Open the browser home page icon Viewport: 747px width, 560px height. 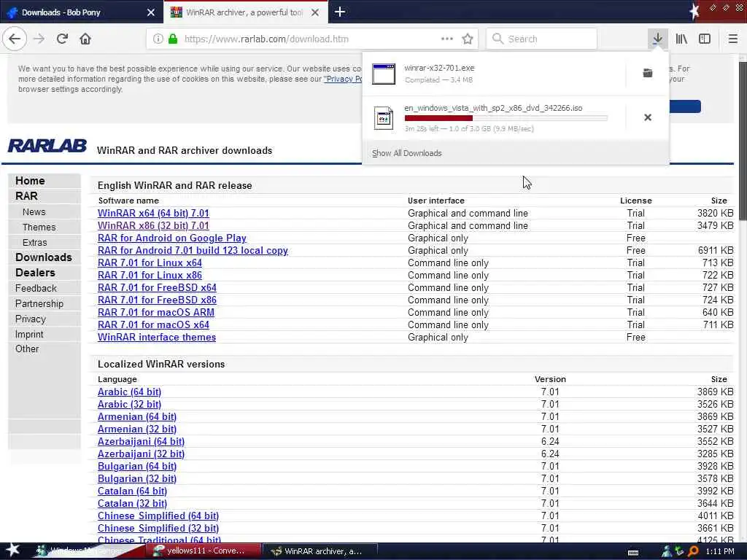click(x=85, y=39)
